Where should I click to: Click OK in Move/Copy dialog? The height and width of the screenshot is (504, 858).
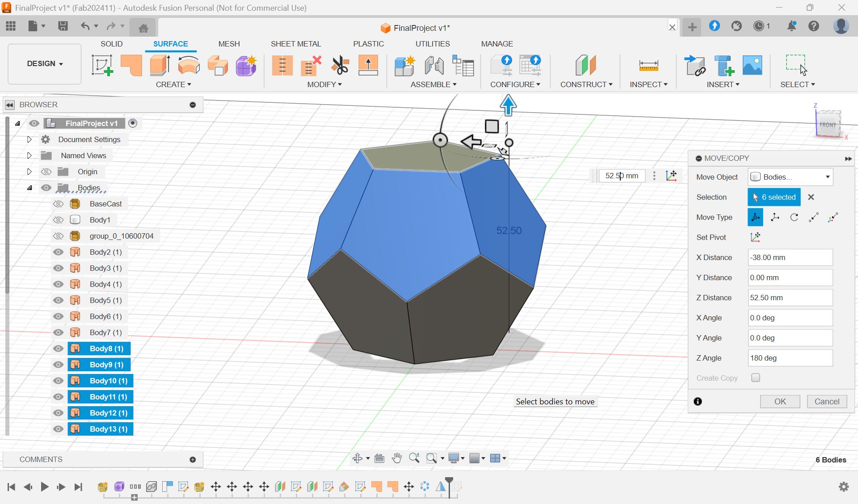coord(780,401)
